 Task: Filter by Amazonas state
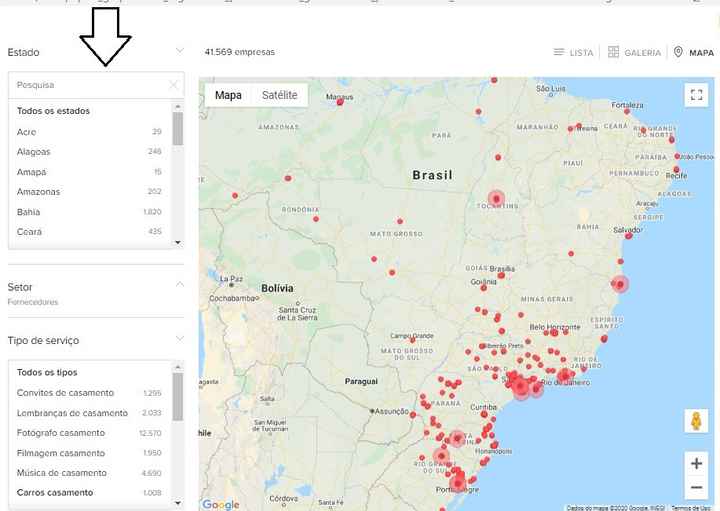[89, 192]
